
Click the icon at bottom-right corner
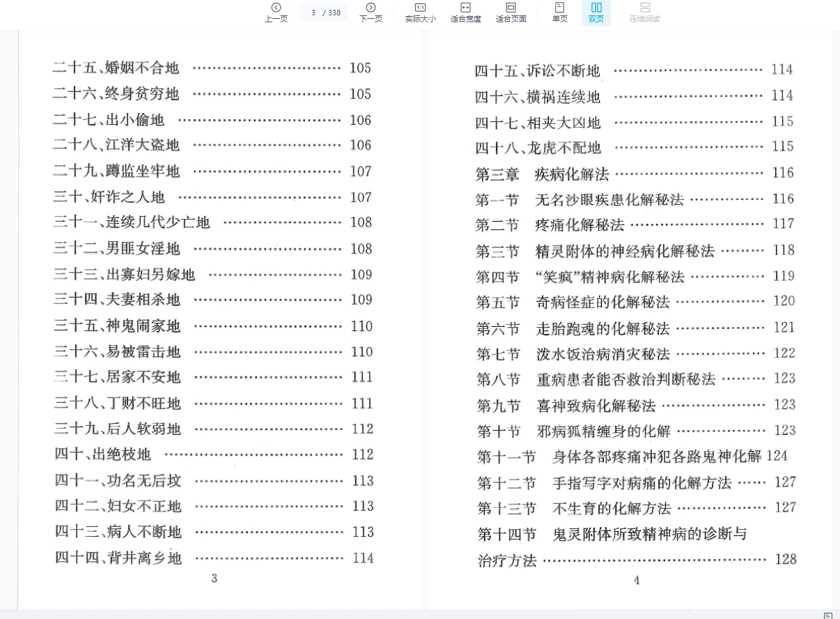(x=828, y=616)
